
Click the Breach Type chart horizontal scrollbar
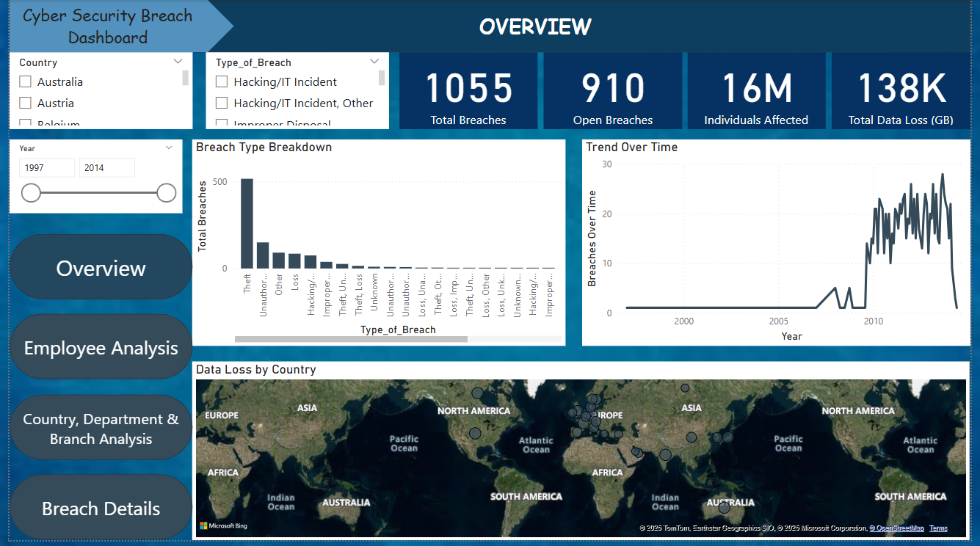point(351,339)
